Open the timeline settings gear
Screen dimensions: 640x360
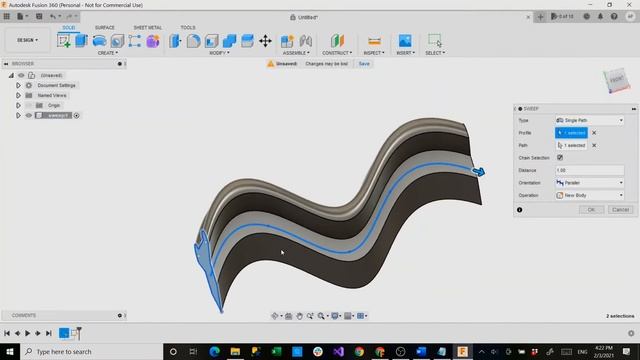[x=631, y=333]
